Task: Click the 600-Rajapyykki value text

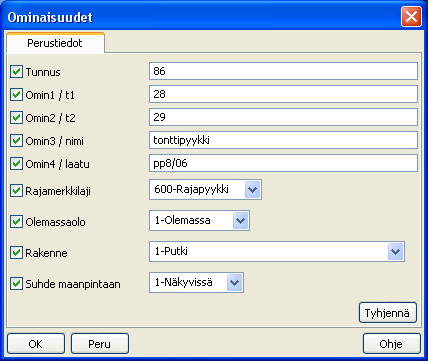Action: [x=191, y=190]
